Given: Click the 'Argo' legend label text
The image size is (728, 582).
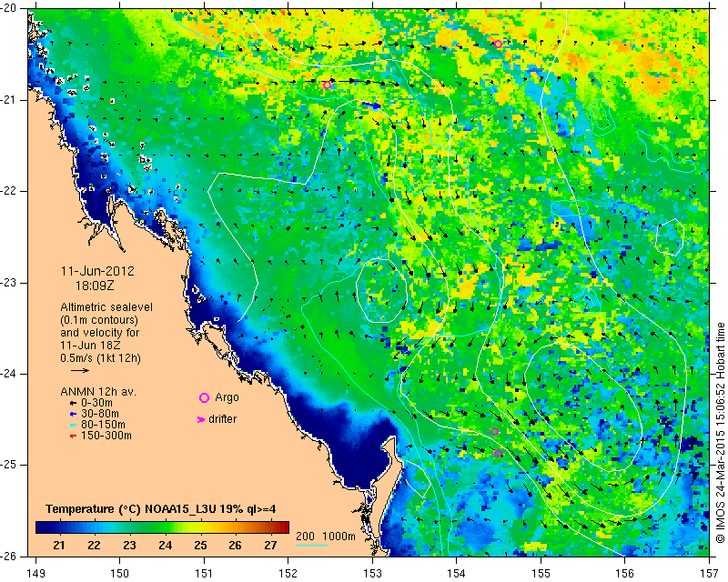Looking at the screenshot, I should coord(227,397).
